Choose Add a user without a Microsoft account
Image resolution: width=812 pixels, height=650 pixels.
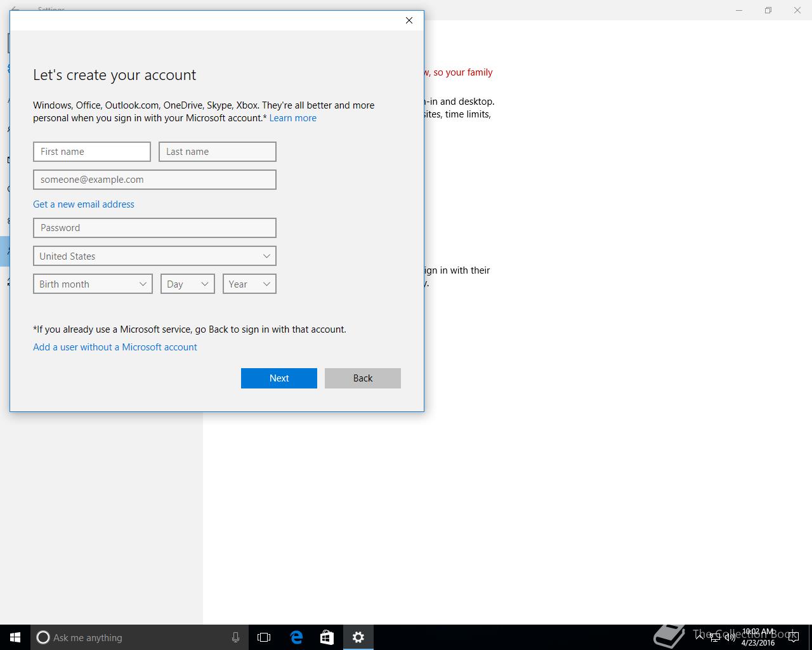click(115, 347)
